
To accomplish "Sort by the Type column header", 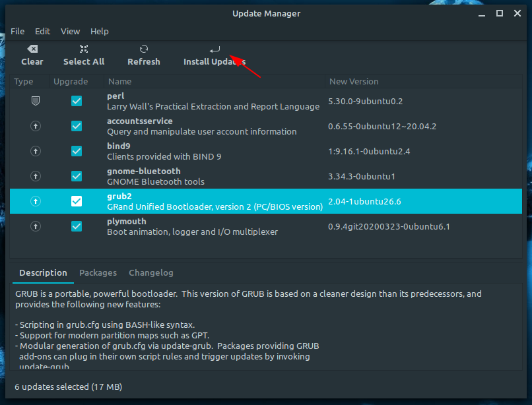I will 30,81.
